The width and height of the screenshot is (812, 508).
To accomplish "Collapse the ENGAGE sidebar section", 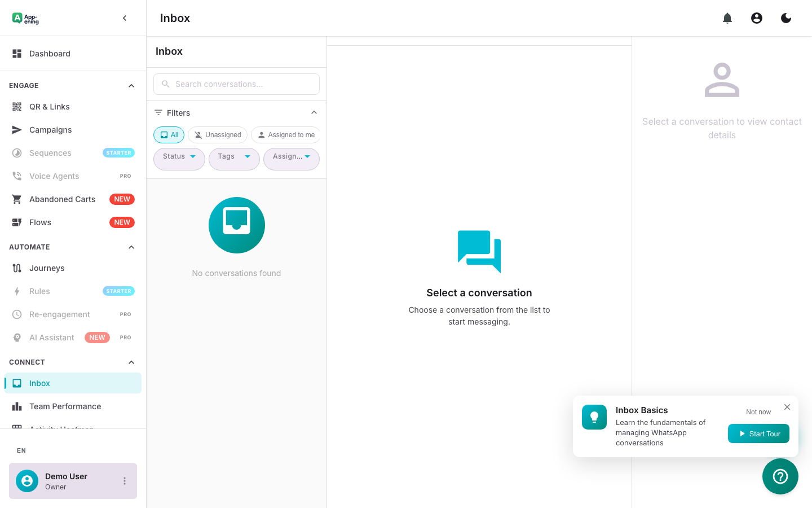I will (131, 85).
